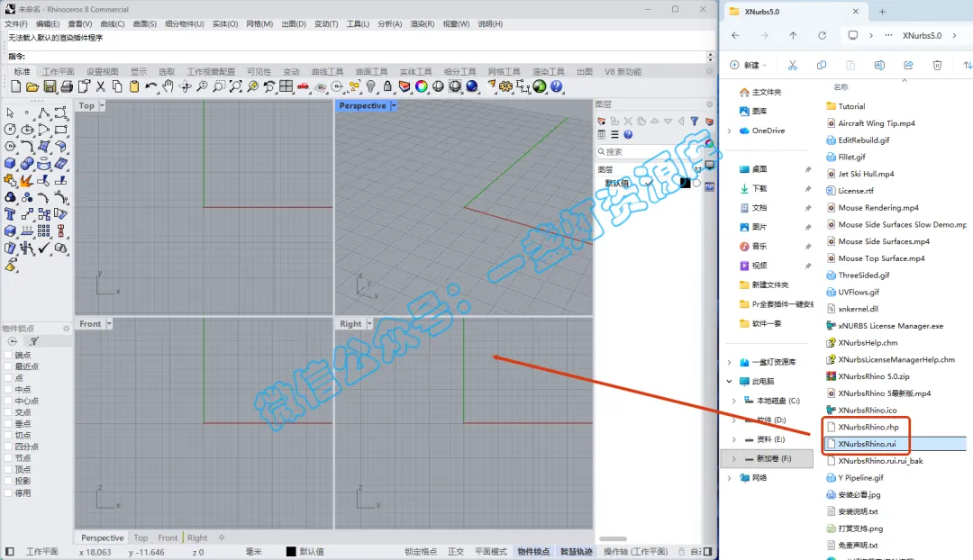
Task: Open the Top viewport title dropdown arrow
Action: 102,106
